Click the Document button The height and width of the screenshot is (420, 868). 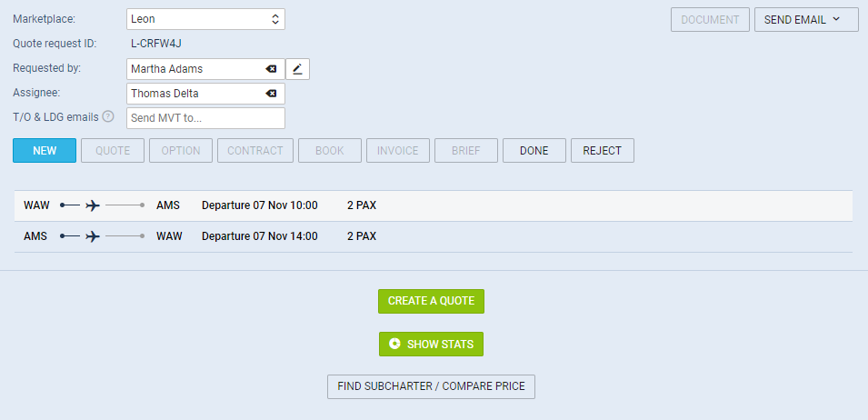pos(710,19)
